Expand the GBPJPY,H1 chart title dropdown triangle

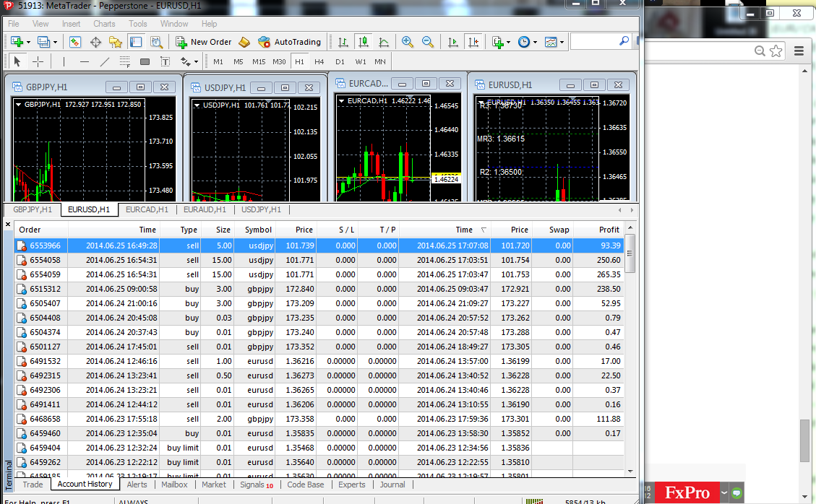18,105
